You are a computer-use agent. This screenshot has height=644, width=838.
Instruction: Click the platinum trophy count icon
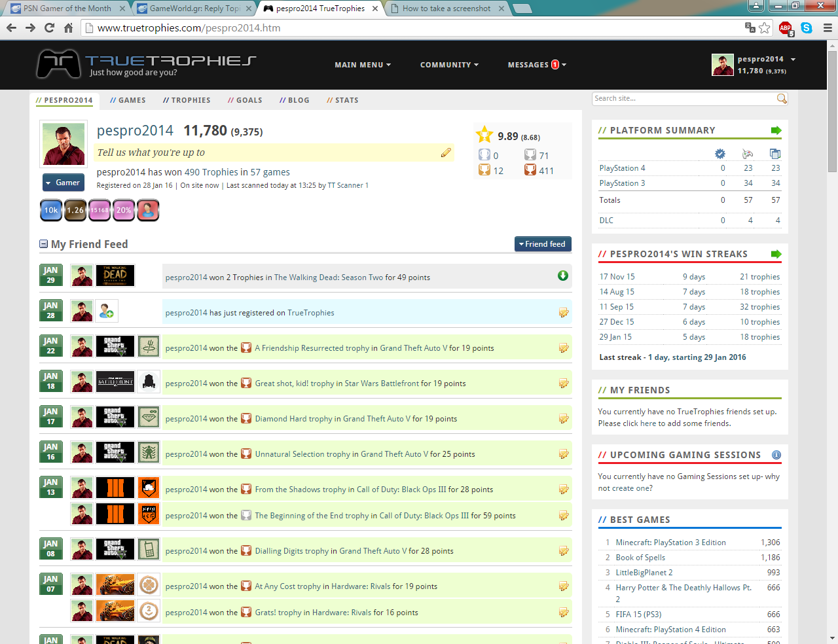(484, 155)
